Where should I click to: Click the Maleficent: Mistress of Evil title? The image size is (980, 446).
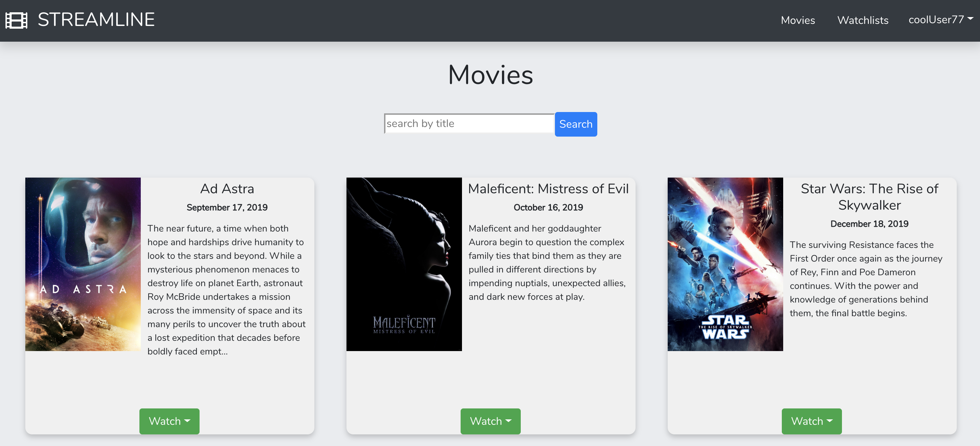tap(548, 189)
